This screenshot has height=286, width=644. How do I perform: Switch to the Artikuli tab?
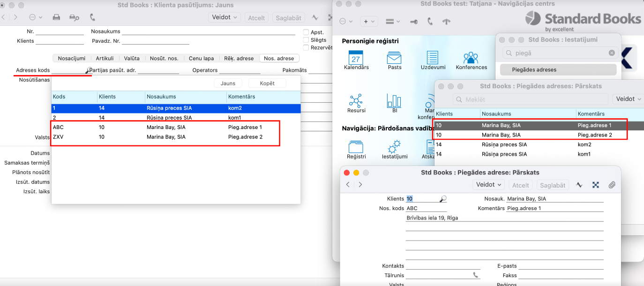point(105,59)
